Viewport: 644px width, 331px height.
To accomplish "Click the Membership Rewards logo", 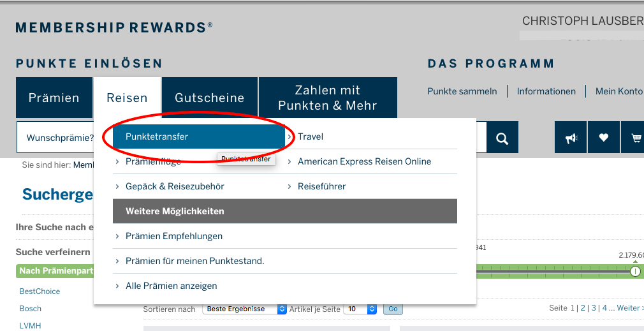I will click(114, 27).
